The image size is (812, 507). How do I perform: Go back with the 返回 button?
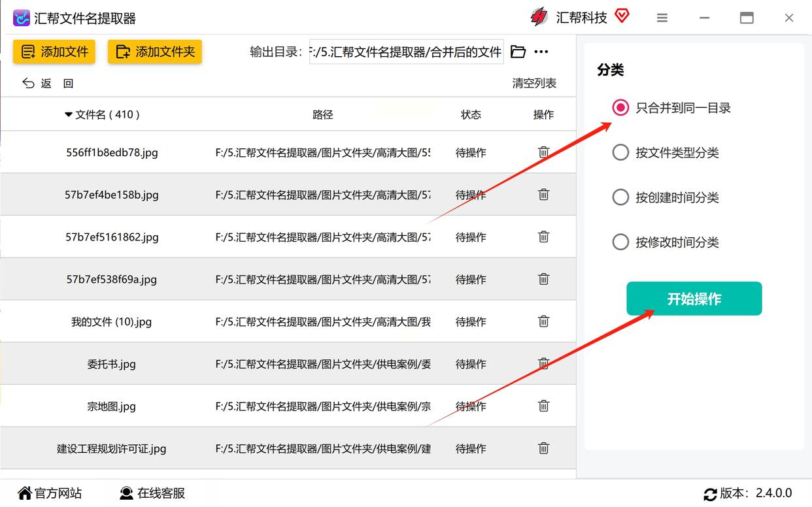pos(47,83)
